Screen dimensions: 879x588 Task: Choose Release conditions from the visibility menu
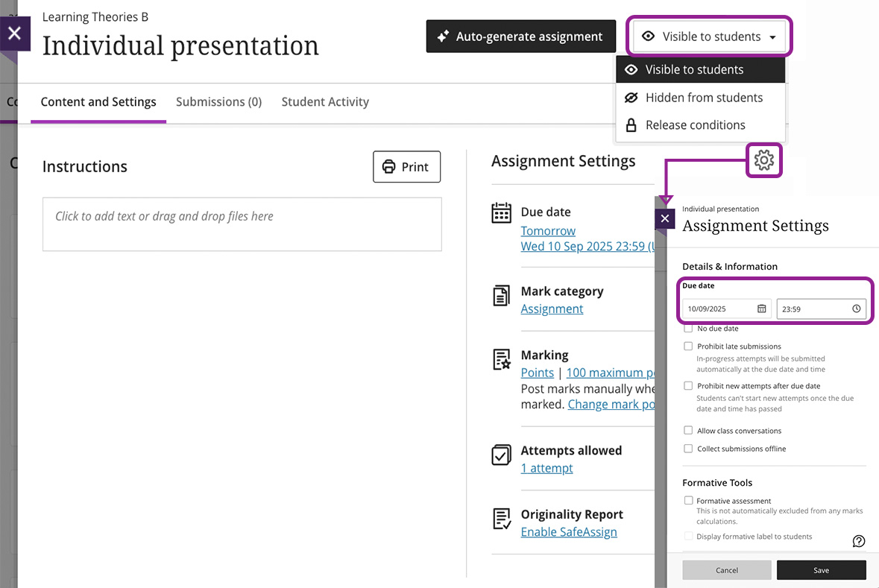click(x=694, y=124)
